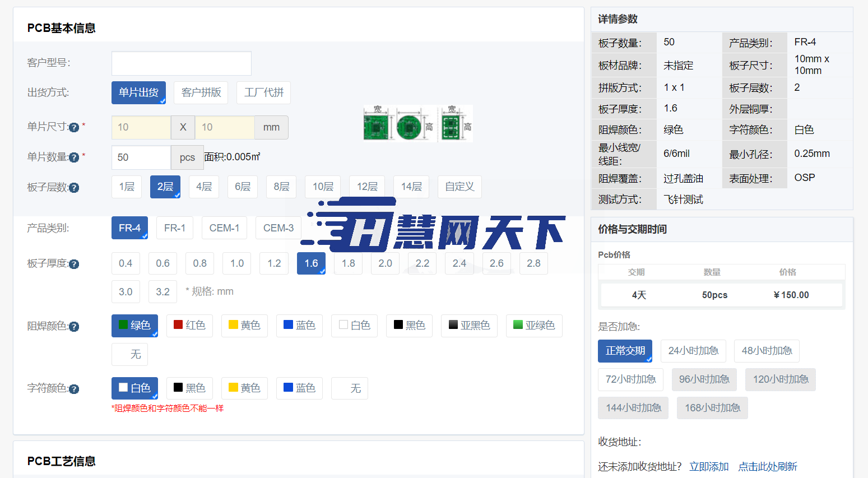
Task: Select 红色 solder mask color
Action: point(189,326)
